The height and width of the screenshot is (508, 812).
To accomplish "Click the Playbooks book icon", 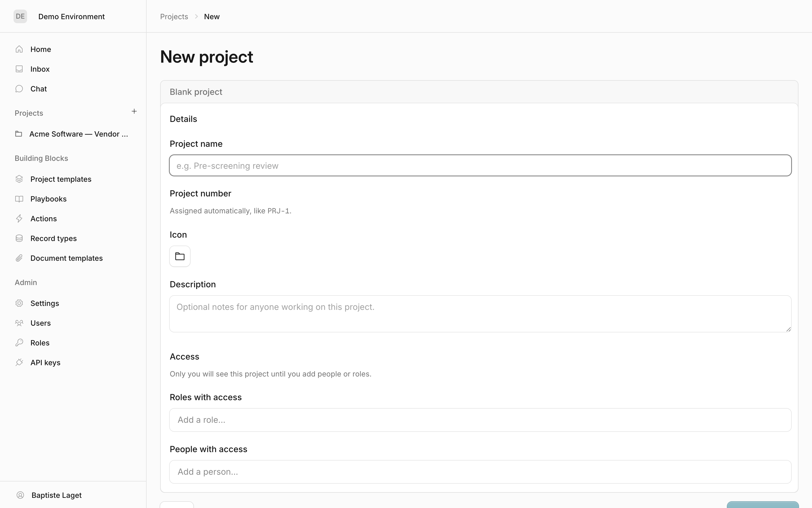I will [x=19, y=199].
